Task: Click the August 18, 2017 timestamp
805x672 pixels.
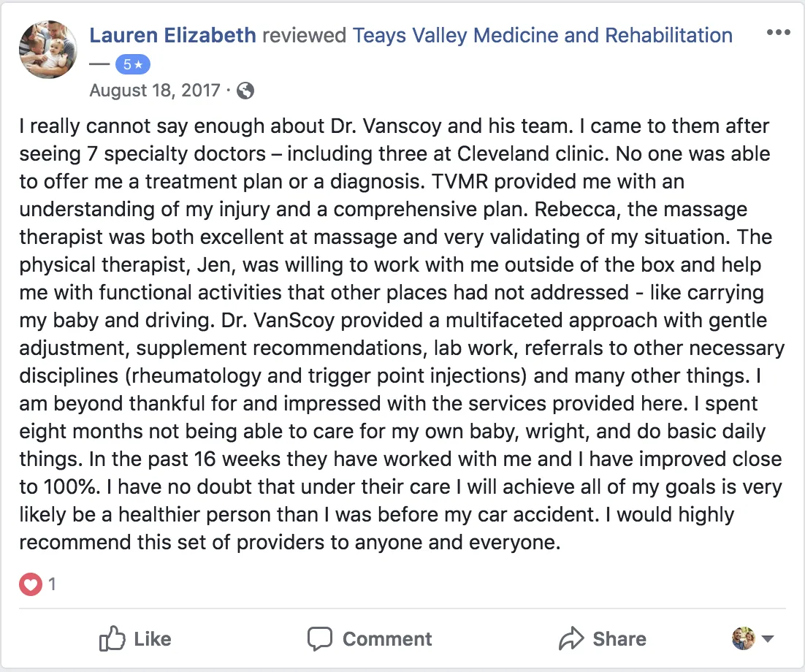Action: 154,91
